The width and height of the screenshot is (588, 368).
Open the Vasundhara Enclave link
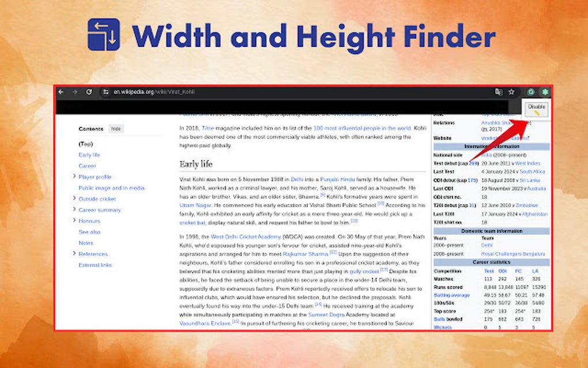pos(205,324)
